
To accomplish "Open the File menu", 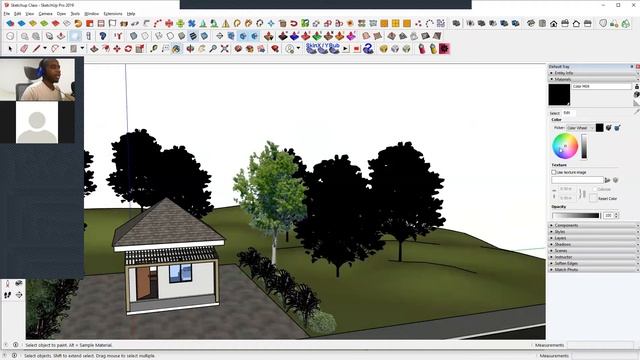I will pos(7,14).
